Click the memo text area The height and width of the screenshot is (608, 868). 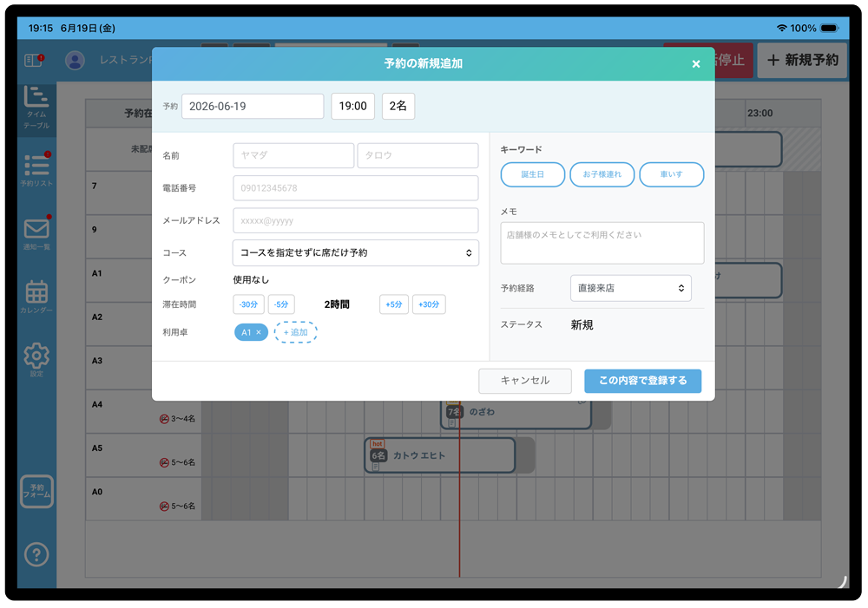pos(602,244)
